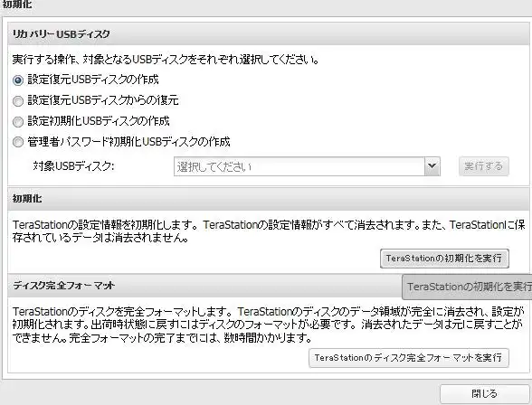Open the 対象USBディスク dropdown arrow
The height and width of the screenshot is (405, 532).
pyautogui.click(x=432, y=166)
